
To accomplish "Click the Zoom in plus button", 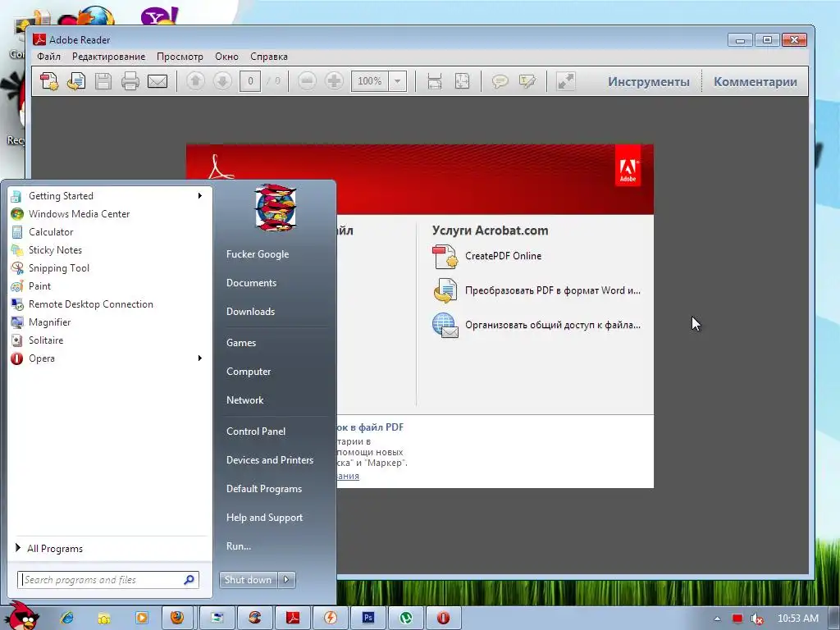I will (335, 81).
